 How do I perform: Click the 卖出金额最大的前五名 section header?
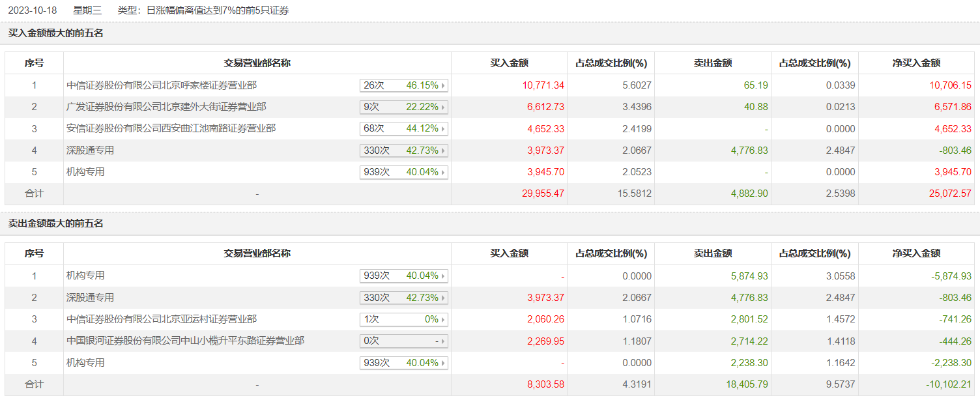point(56,223)
